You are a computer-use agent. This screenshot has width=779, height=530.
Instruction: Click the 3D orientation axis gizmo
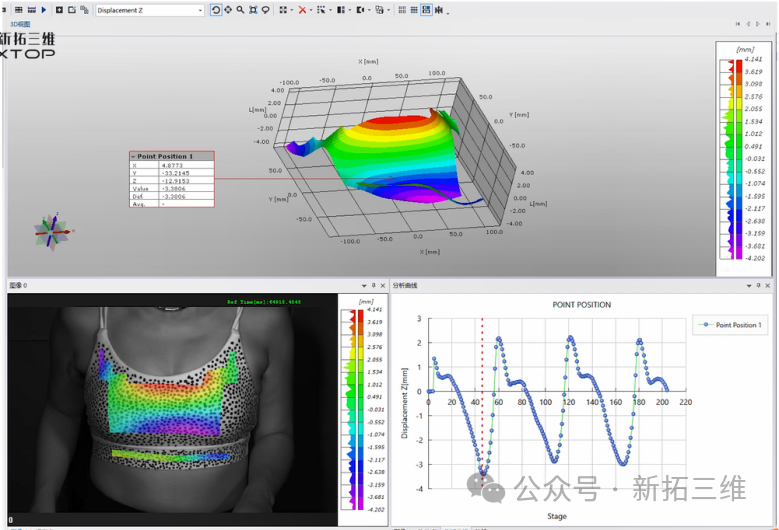coord(53,231)
